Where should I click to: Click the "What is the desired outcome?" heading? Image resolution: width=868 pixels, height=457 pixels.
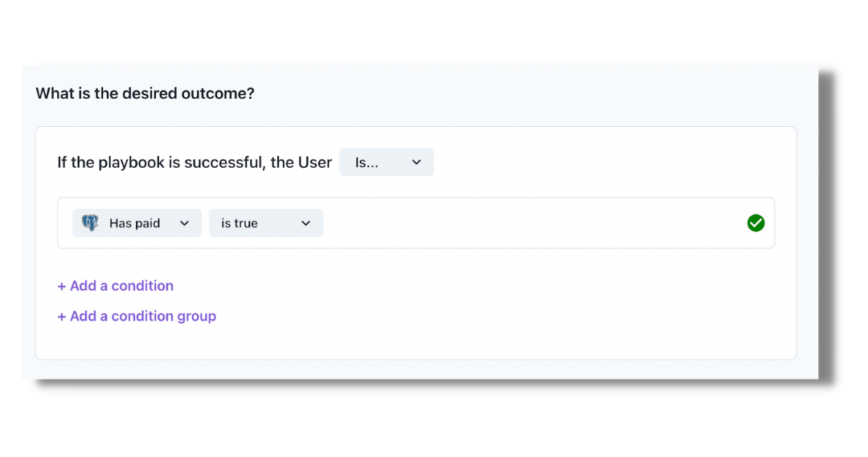[145, 93]
